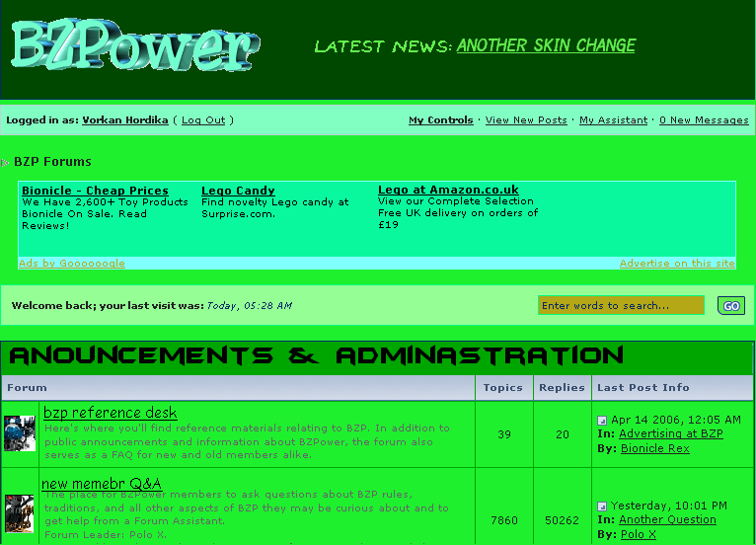Click the Topics column header
The height and width of the screenshot is (545, 756).
tap(503, 388)
